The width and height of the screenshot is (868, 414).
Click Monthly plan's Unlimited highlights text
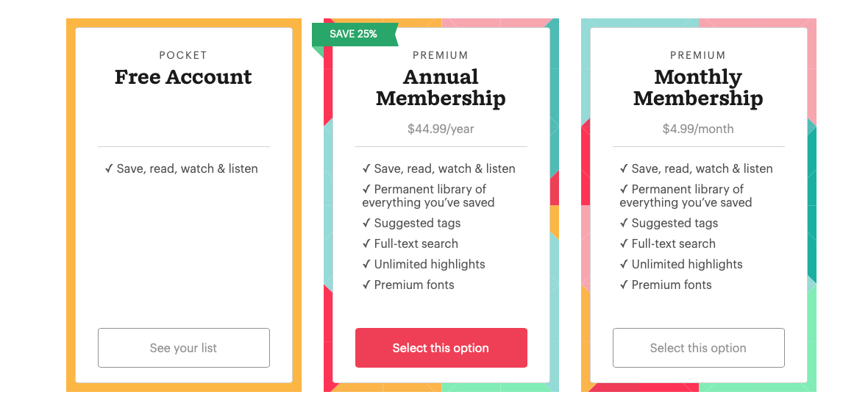(x=687, y=264)
